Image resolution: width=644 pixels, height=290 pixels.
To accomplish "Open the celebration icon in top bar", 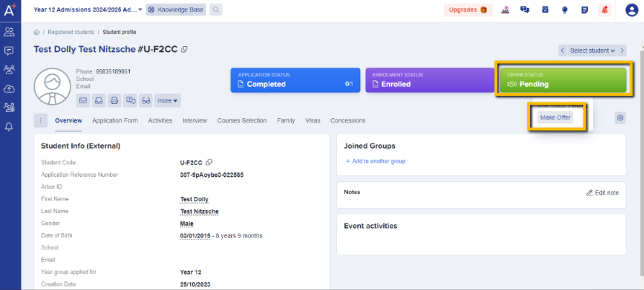I will [x=506, y=10].
